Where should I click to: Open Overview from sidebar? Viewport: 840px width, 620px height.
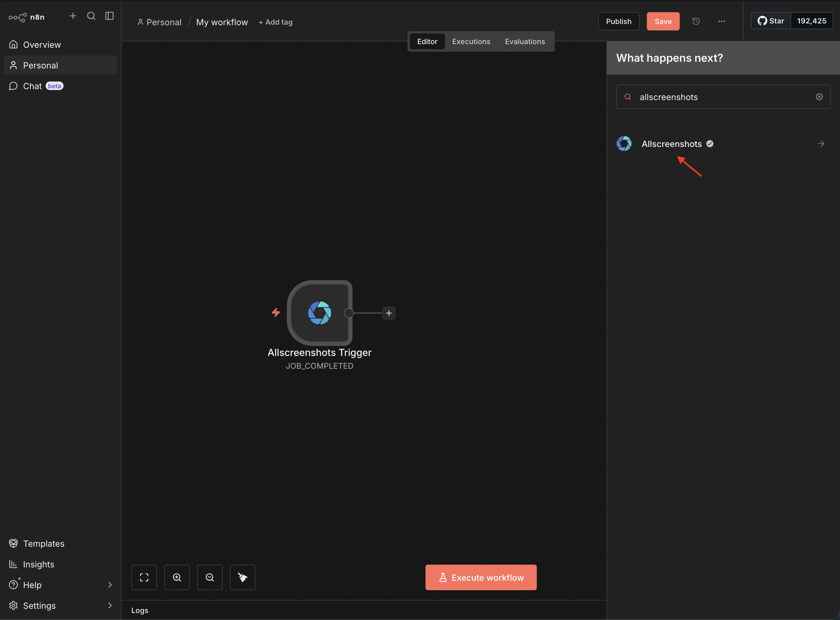(61, 45)
